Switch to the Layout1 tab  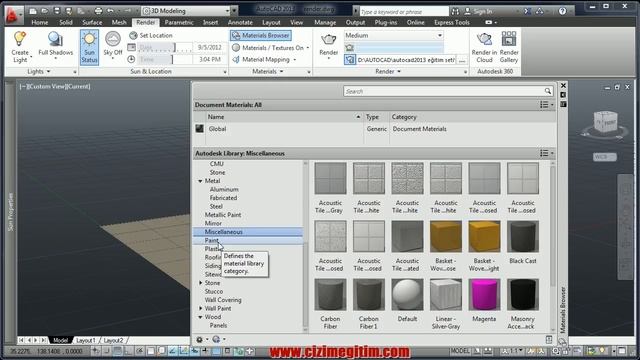86,340
